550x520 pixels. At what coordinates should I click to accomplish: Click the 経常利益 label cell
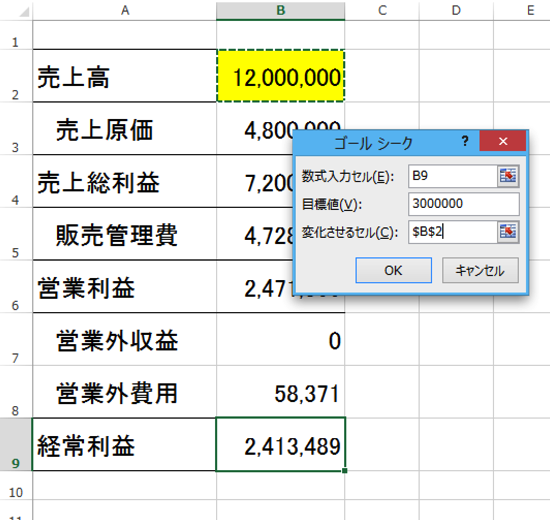[x=125, y=445]
